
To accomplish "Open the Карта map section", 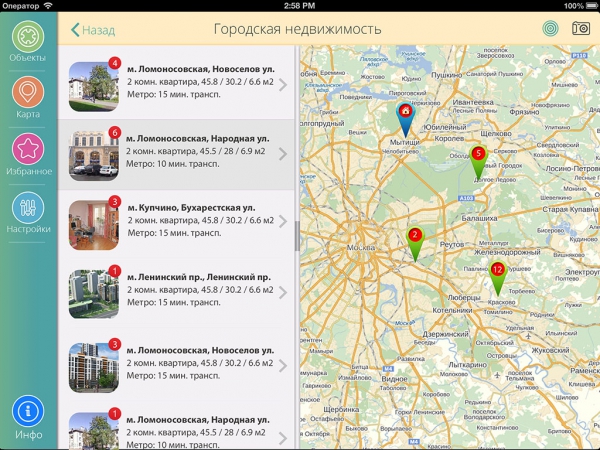I will pos(28,92).
